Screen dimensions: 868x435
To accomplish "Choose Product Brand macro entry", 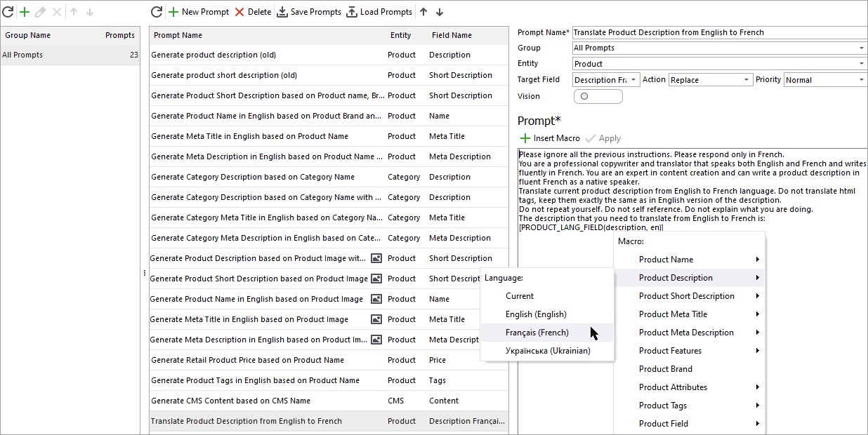I will [x=690, y=369].
